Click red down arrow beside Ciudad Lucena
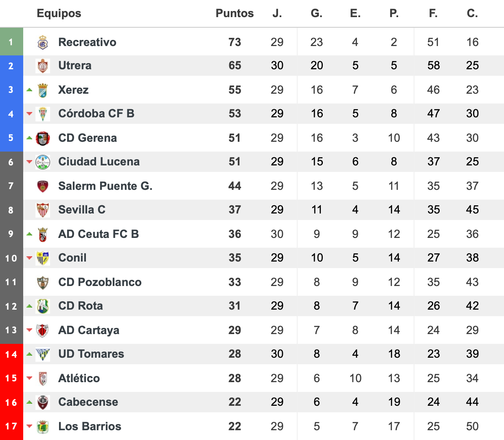 pos(29,162)
